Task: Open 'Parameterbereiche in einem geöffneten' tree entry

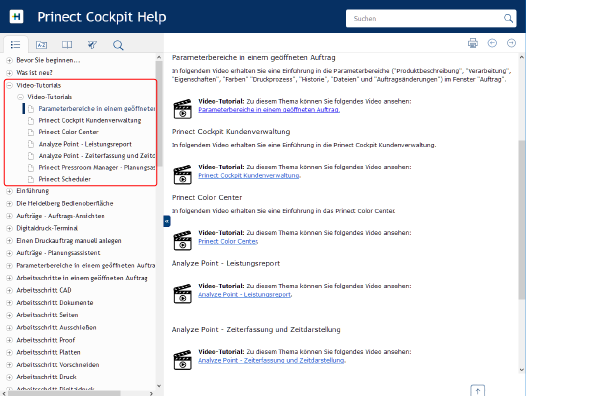Action: (x=96, y=109)
